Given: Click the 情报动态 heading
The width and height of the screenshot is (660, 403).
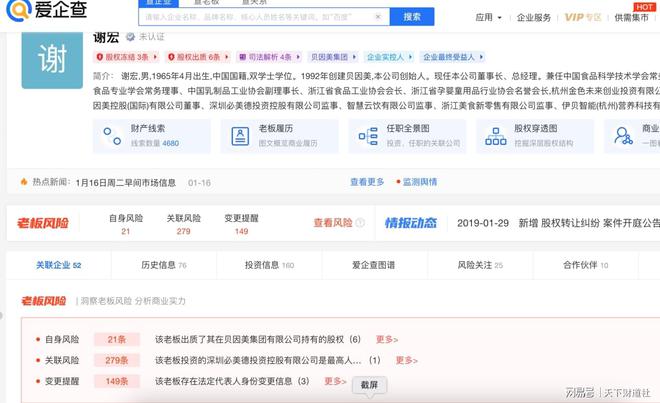Looking at the screenshot, I should (411, 223).
